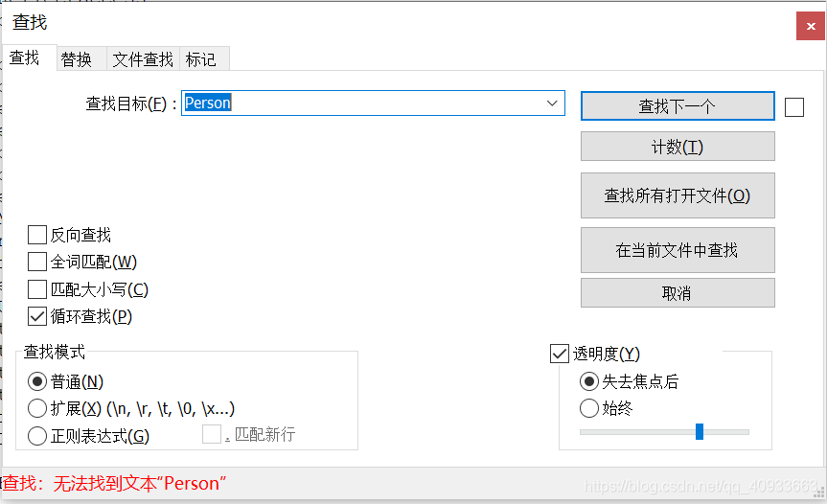
Task: Click the 查找 dialog title text
Action: tap(30, 22)
